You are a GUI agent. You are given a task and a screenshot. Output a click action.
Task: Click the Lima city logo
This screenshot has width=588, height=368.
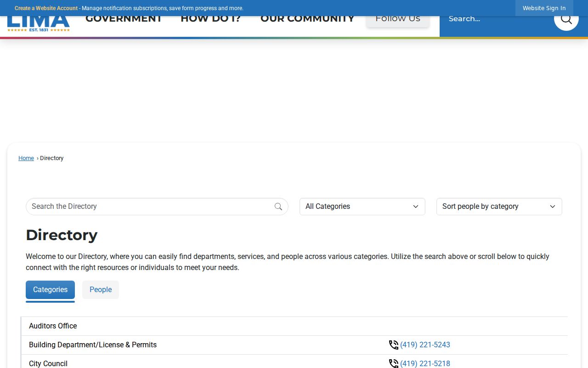(x=39, y=24)
